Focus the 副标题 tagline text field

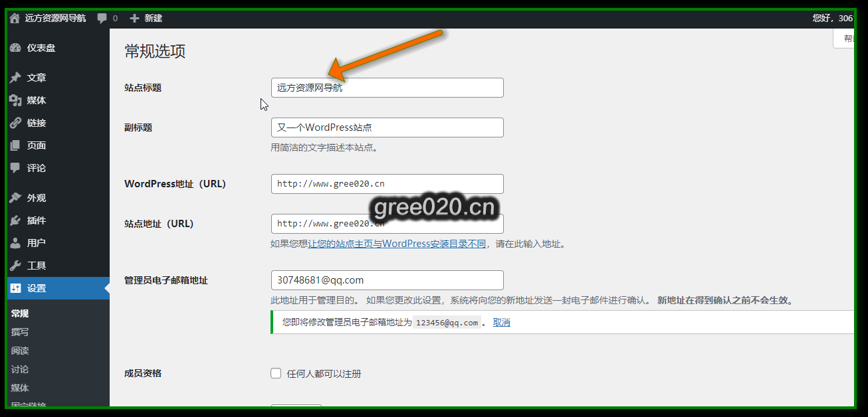[x=387, y=127]
